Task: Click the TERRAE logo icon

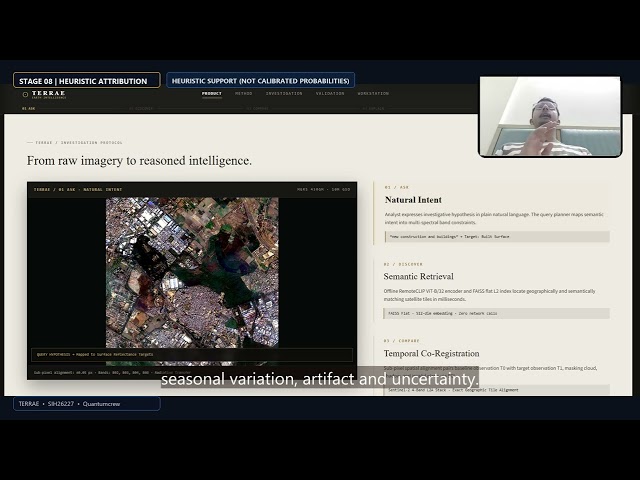Action: 25,95
